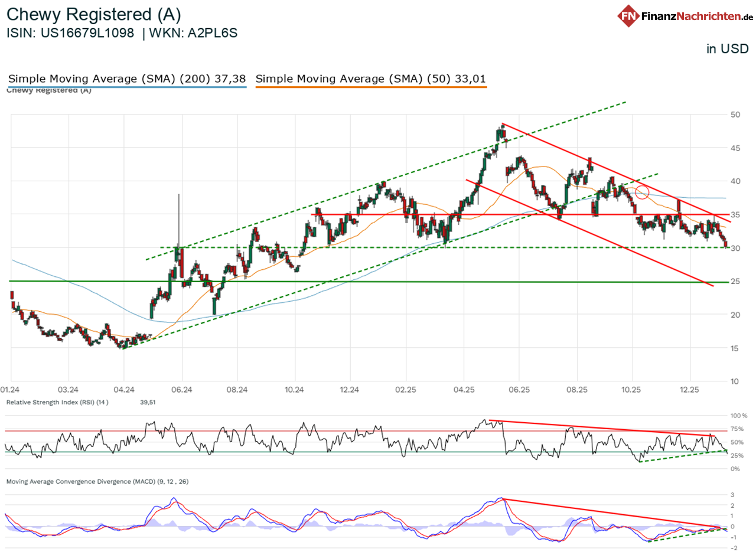756x555 pixels.
Task: Click the 100 % RSI scale label
Action: pos(738,416)
